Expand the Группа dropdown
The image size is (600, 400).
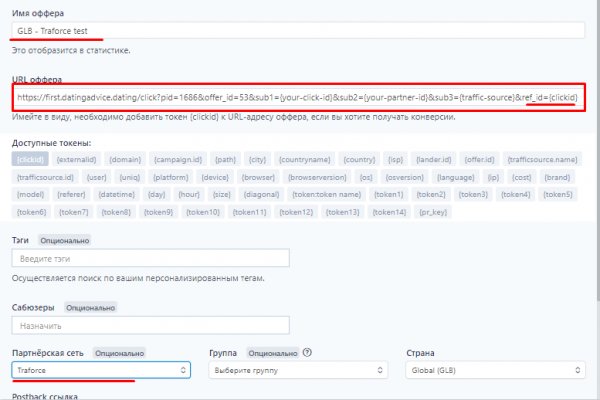(x=298, y=370)
